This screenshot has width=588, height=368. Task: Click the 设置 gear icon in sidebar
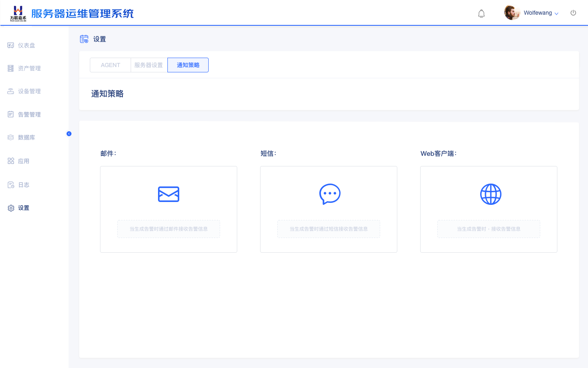(11, 208)
